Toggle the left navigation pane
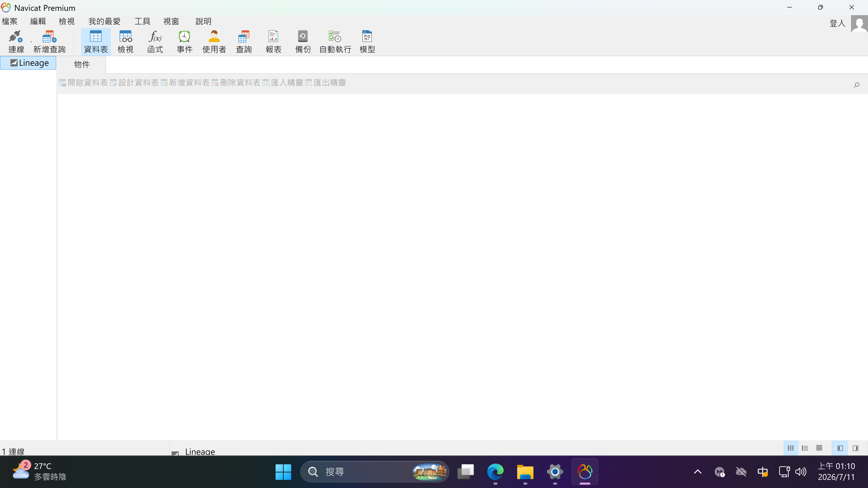868x488 pixels. click(x=840, y=448)
